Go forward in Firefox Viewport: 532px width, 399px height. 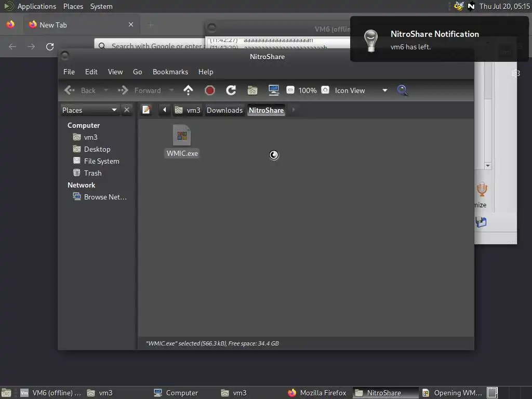click(x=31, y=46)
